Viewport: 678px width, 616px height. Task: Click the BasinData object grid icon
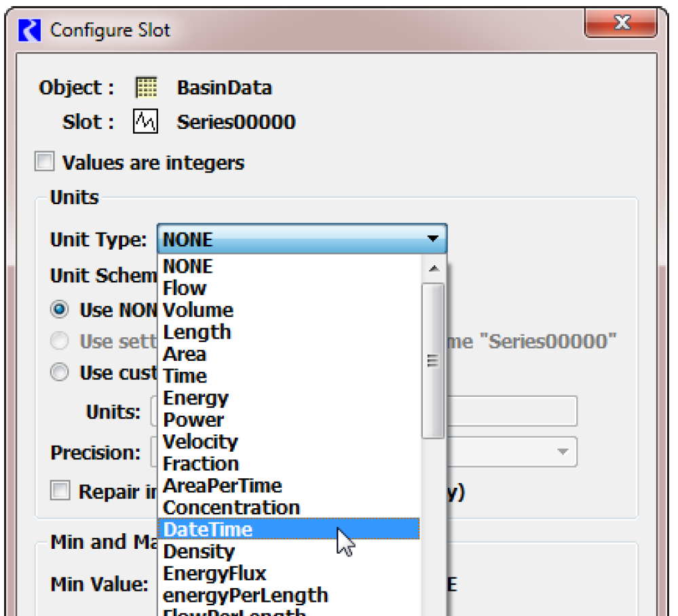(145, 88)
